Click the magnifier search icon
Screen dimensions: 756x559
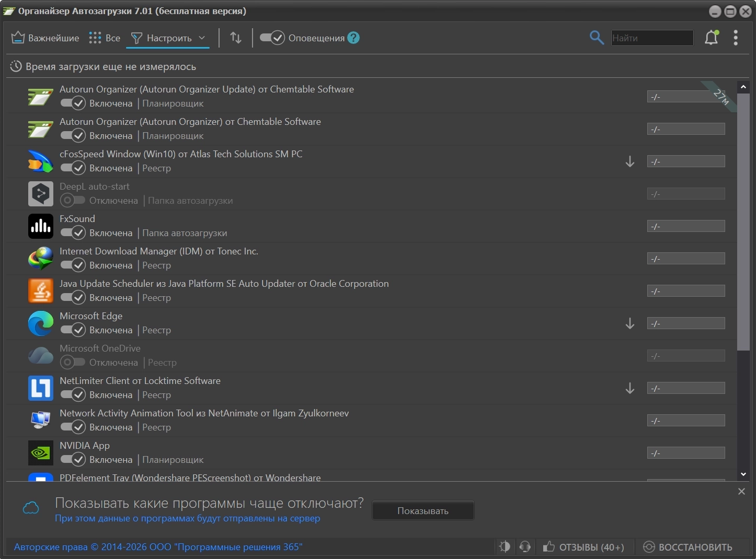pyautogui.click(x=597, y=38)
